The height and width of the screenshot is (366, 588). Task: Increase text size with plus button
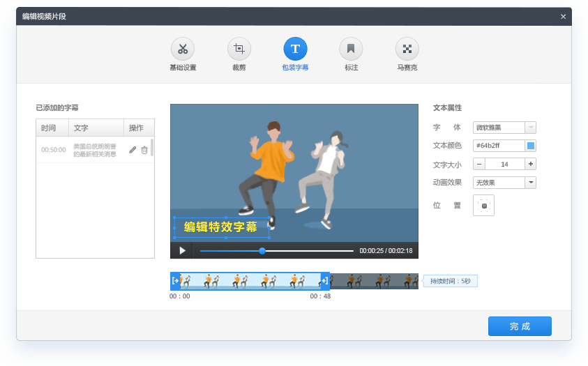pos(530,164)
